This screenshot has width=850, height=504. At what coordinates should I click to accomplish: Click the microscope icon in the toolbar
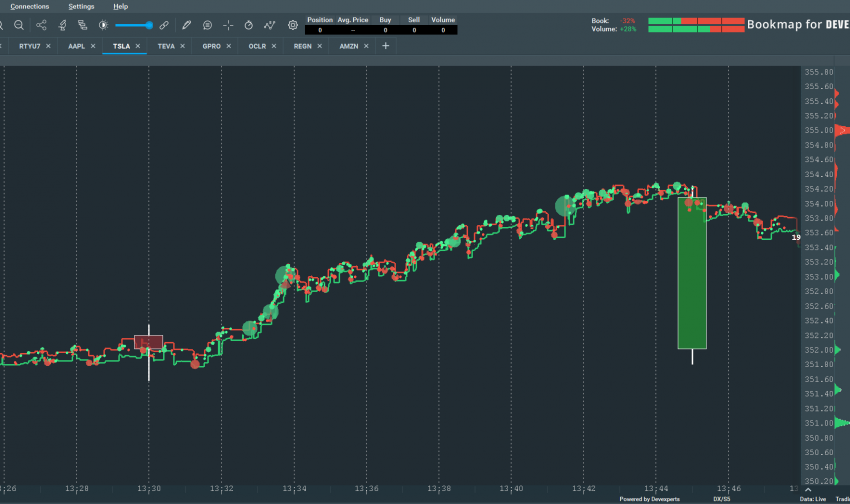pyautogui.click(x=62, y=25)
